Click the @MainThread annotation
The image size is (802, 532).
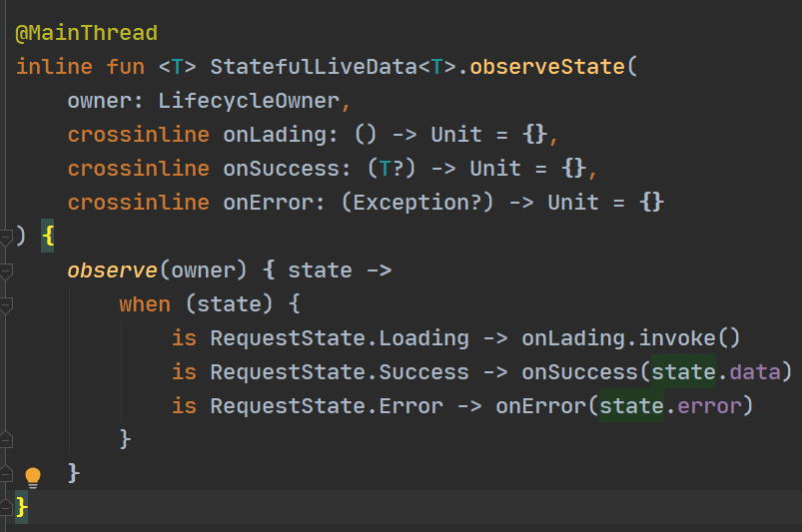pyautogui.click(x=87, y=33)
